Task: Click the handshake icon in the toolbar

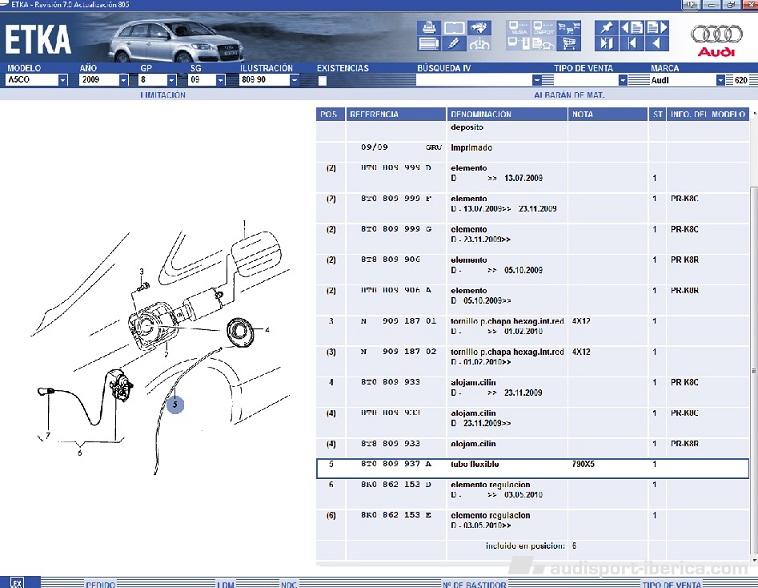Action: 479,28
